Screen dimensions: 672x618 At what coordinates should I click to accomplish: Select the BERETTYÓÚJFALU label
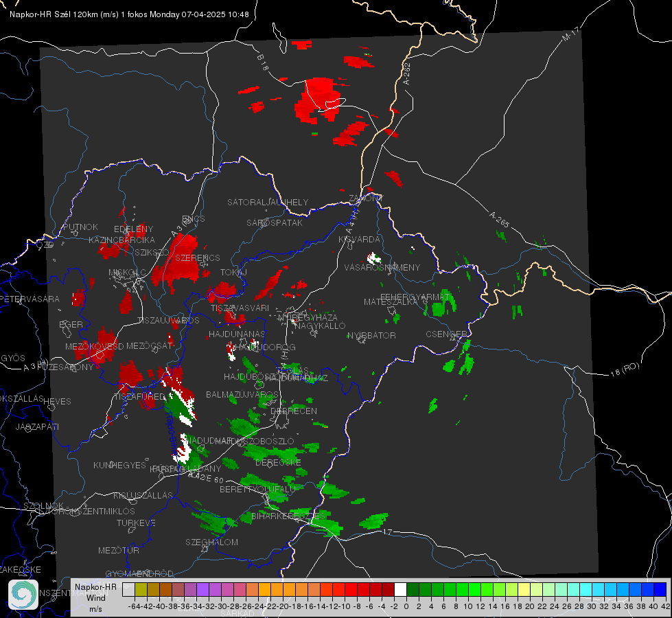(257, 489)
